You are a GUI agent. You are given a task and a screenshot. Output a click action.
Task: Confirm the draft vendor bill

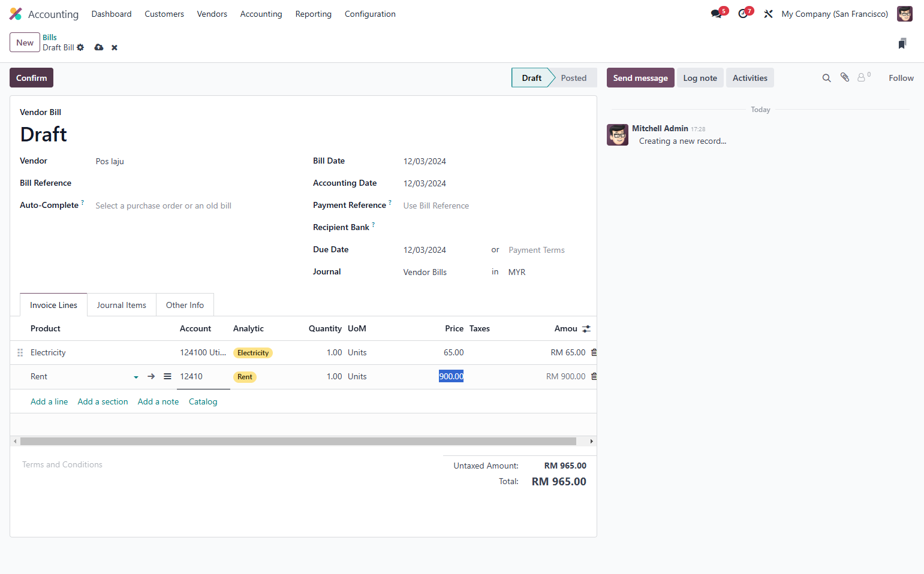(x=31, y=78)
